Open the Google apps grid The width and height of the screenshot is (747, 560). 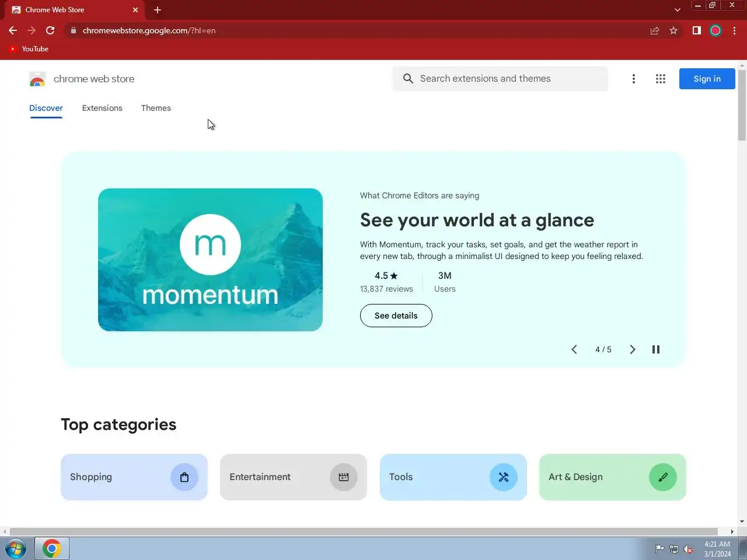[x=661, y=79]
